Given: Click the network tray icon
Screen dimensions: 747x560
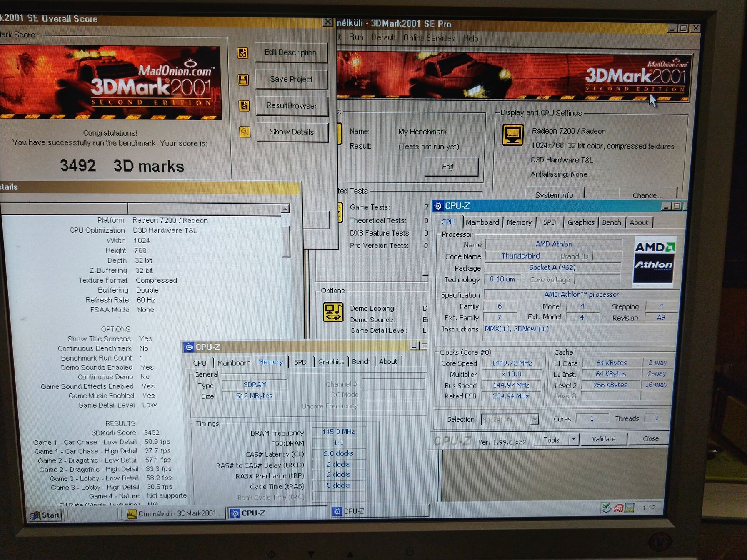Looking at the screenshot, I should (x=607, y=508).
